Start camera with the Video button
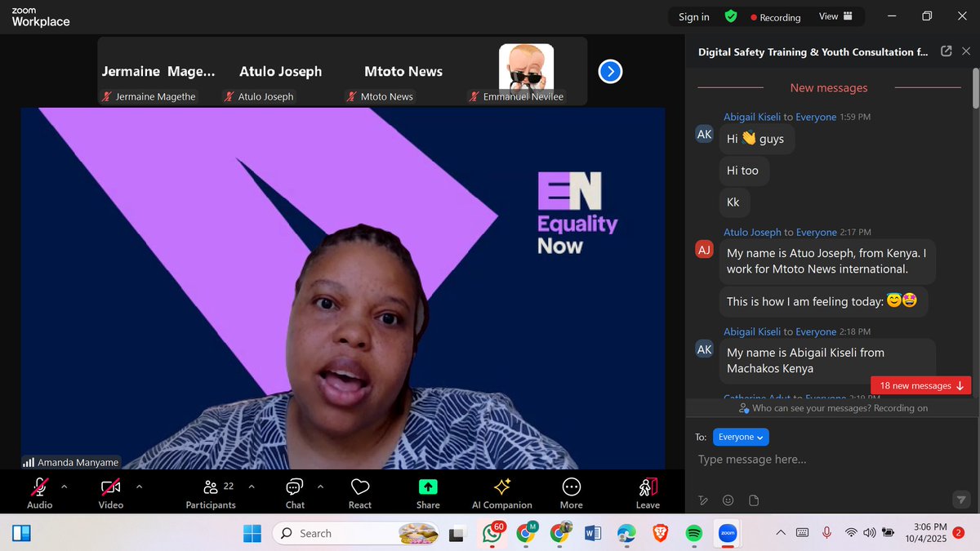 click(111, 493)
